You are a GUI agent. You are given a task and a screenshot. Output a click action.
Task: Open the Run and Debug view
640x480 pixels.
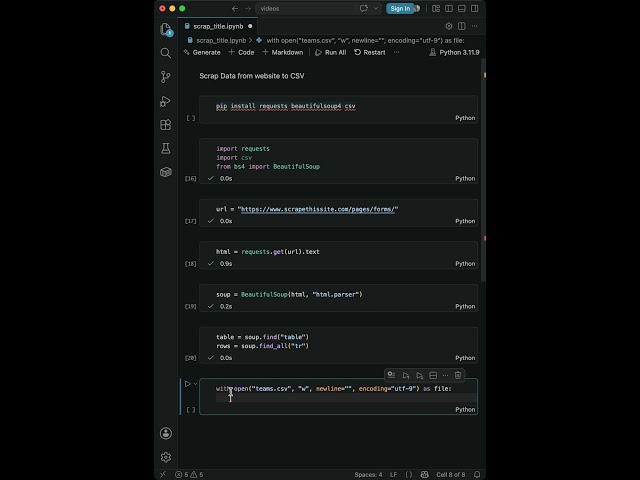tap(165, 101)
